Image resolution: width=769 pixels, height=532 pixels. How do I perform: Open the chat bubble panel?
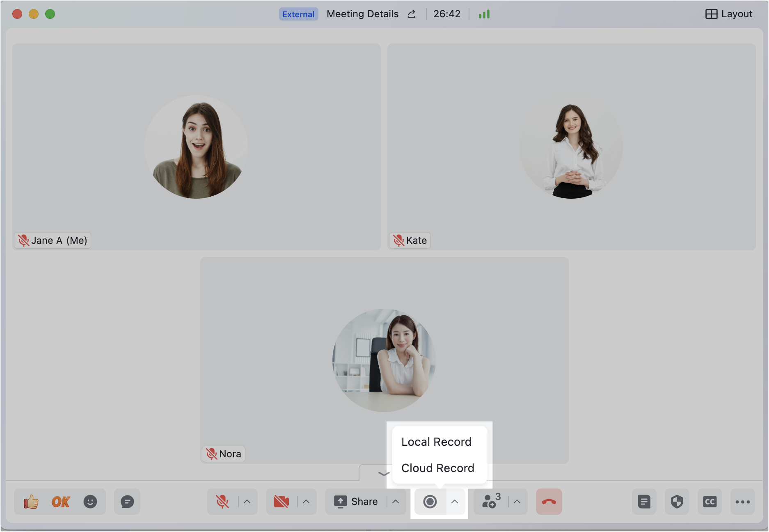127,501
